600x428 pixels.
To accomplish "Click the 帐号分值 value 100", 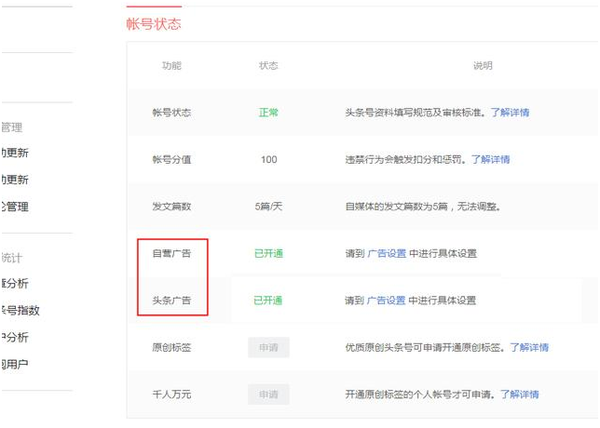I will (x=268, y=160).
